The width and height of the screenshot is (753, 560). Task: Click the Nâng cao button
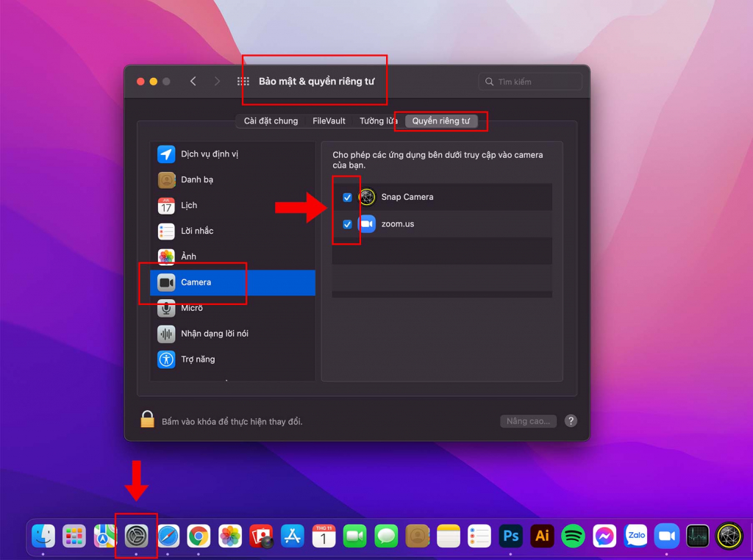click(528, 421)
